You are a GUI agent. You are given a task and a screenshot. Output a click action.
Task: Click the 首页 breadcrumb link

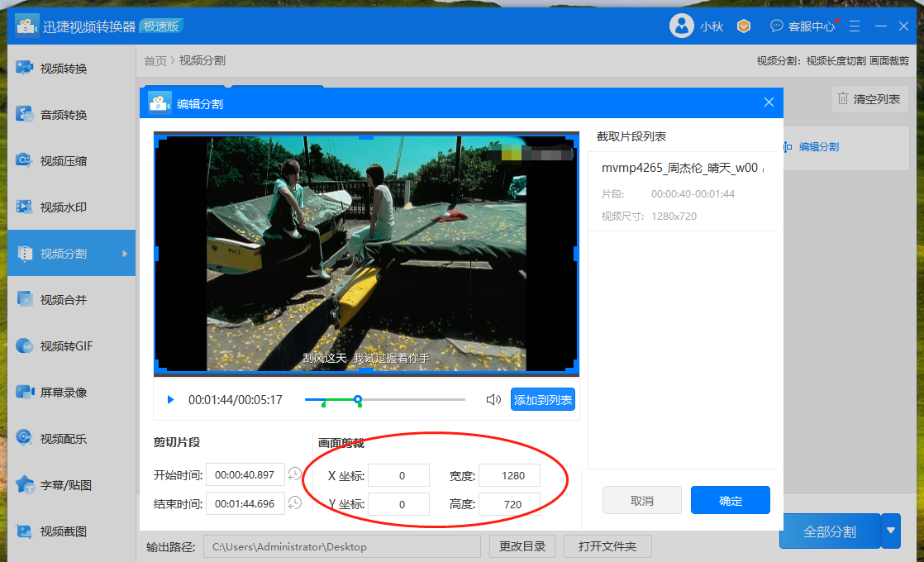pos(155,60)
